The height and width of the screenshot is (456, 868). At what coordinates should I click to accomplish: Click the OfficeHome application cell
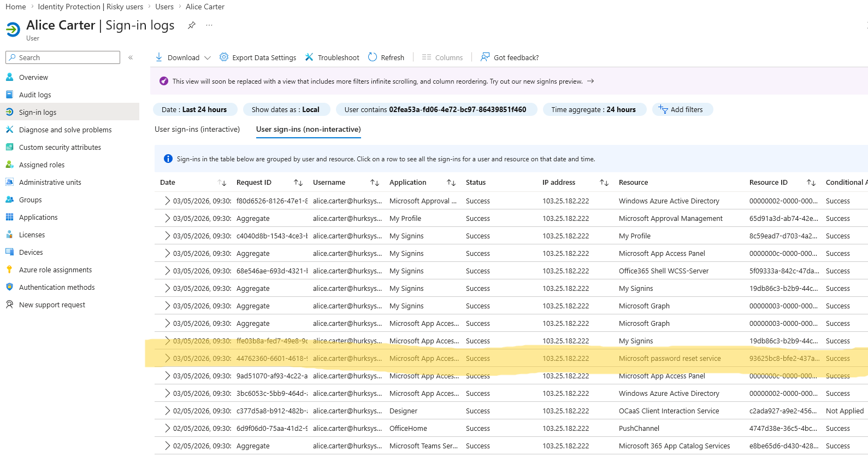click(408, 428)
